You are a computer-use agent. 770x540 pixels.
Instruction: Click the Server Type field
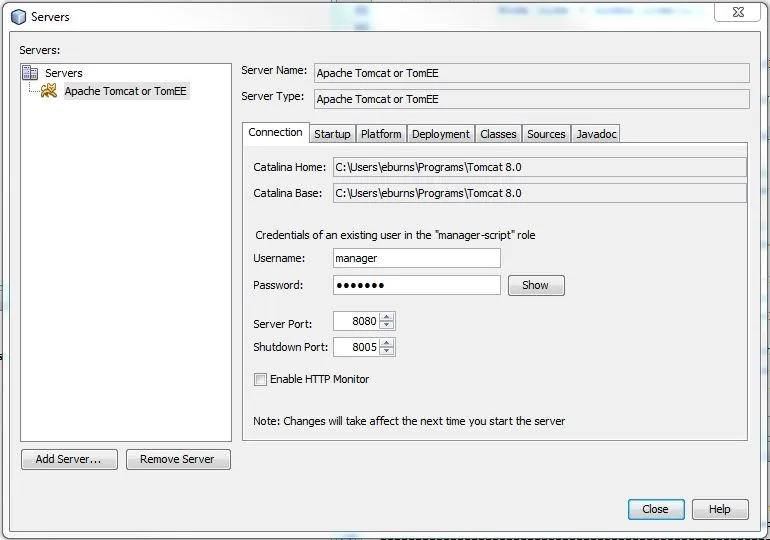click(x=532, y=99)
